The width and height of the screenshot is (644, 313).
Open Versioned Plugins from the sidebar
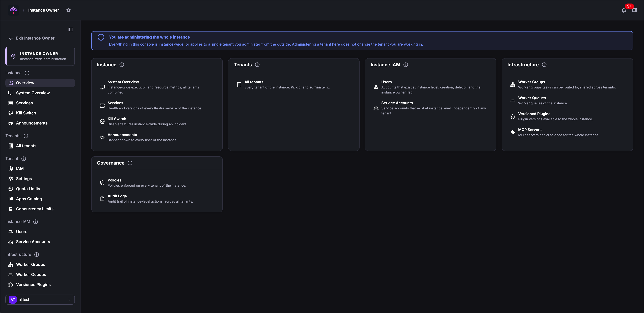coord(40,285)
